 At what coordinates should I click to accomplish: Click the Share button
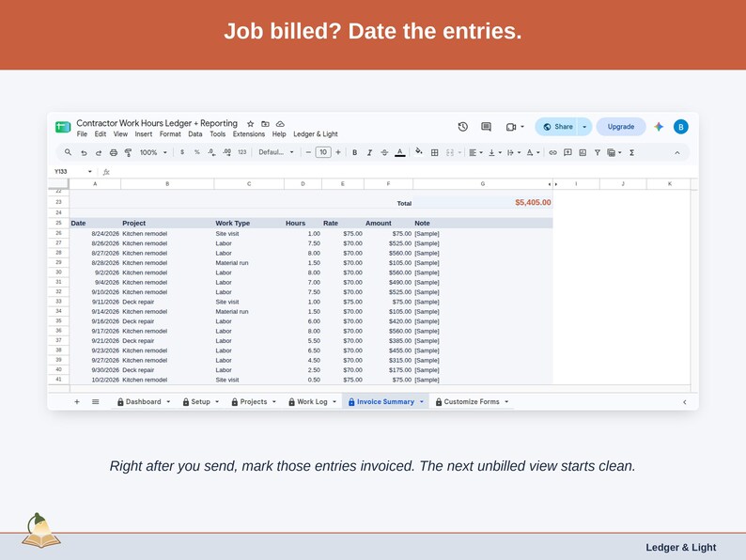(557, 127)
